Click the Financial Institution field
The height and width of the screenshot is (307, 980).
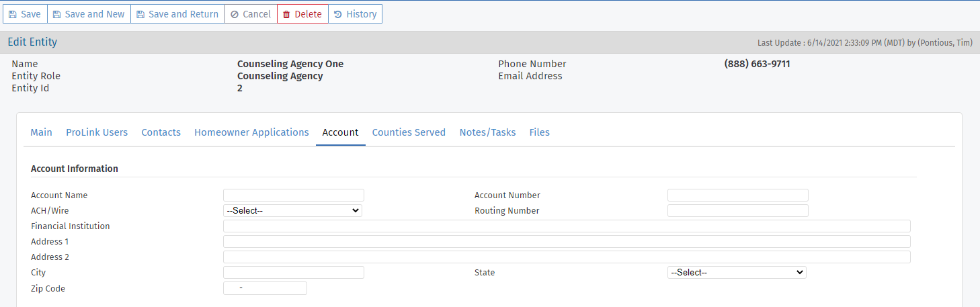pos(566,226)
